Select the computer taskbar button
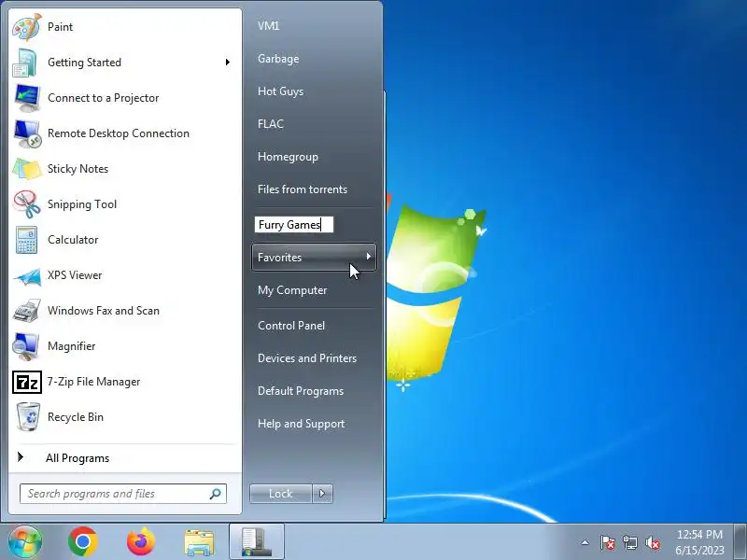747x560 pixels. 257,541
